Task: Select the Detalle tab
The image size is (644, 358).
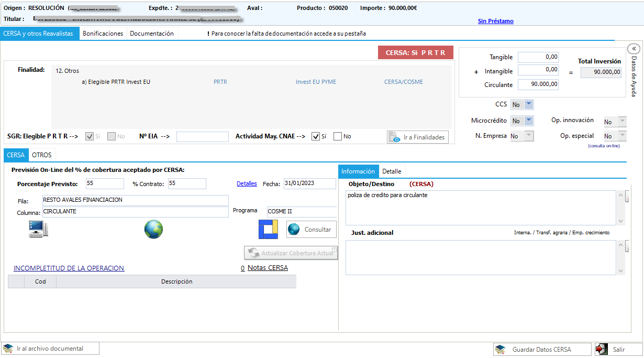Action: [x=392, y=171]
